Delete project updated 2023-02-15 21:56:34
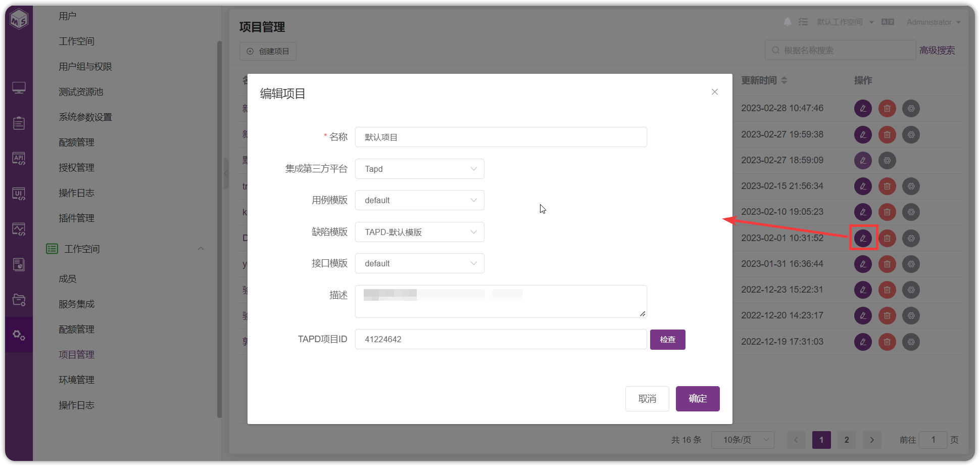 [x=887, y=186]
